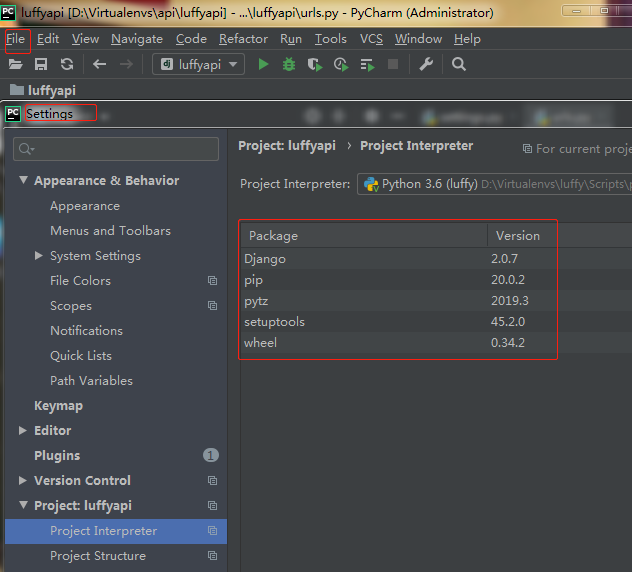
Task: Select File Colors settings page
Action: tap(80, 281)
